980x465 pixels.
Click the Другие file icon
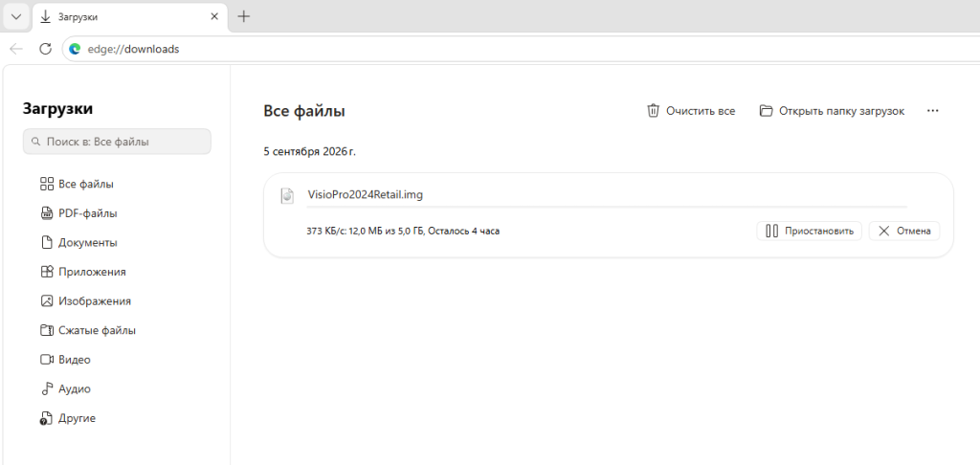46,418
